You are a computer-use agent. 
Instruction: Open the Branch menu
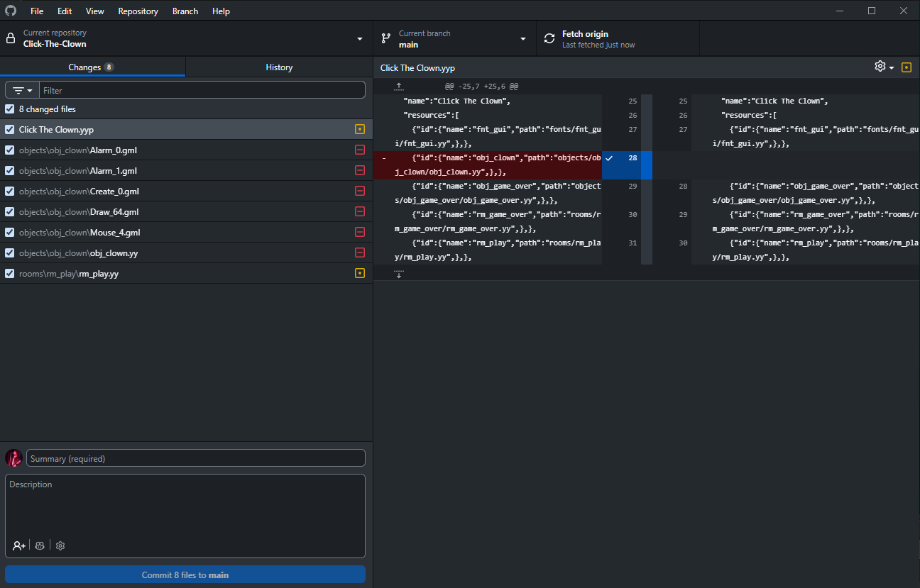tap(185, 11)
